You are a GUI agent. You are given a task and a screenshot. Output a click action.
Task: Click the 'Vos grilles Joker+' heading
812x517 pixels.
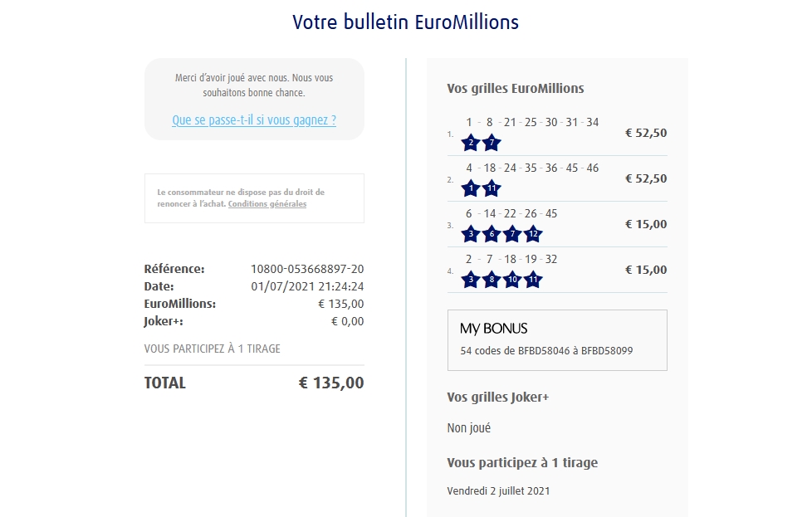[497, 398]
